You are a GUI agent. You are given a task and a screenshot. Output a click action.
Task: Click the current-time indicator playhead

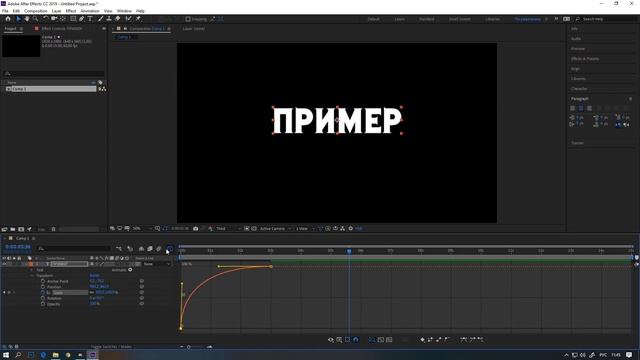[x=349, y=251]
